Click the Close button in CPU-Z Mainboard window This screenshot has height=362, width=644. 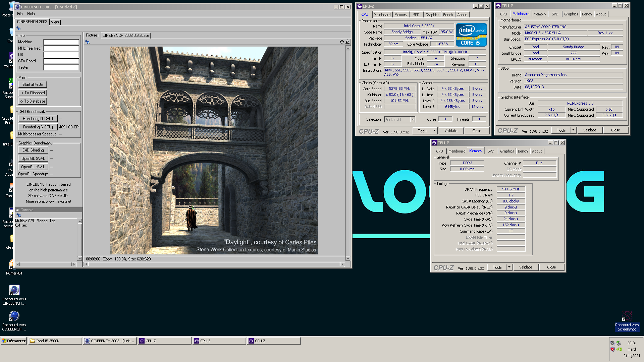[x=615, y=130]
